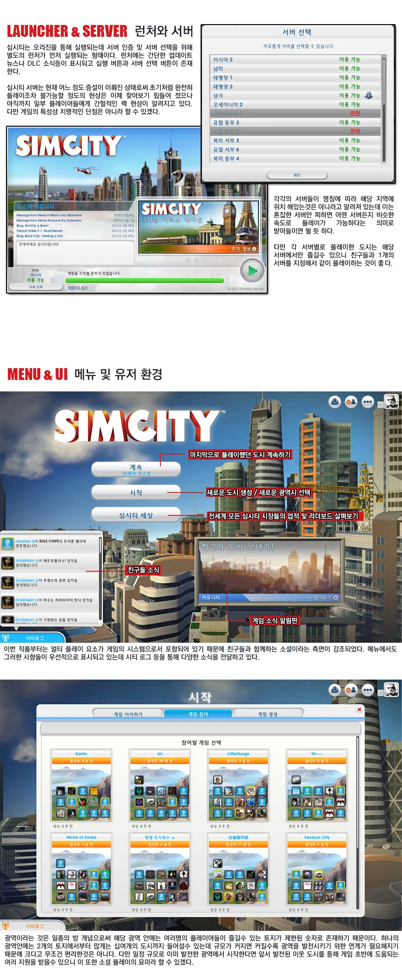Expand dropdown arrow beside 시작 screen avatar
This screenshot has width=402, height=980.
point(380,693)
